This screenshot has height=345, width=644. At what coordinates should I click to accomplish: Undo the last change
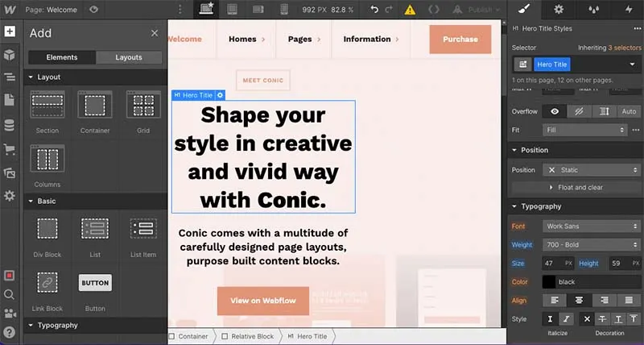(374, 10)
